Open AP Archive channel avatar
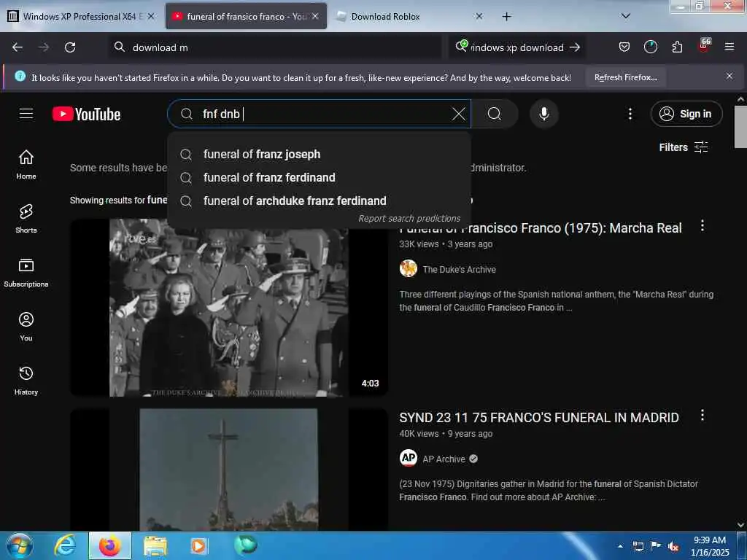 point(409,458)
